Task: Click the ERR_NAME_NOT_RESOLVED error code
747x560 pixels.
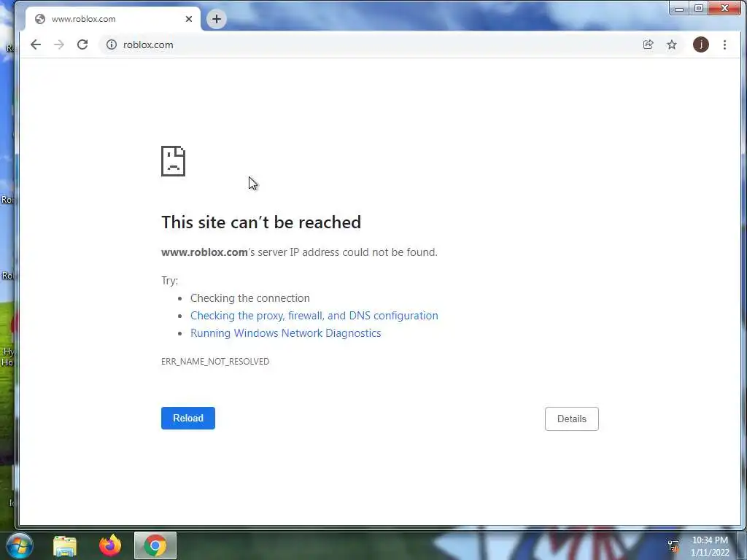Action: (215, 362)
